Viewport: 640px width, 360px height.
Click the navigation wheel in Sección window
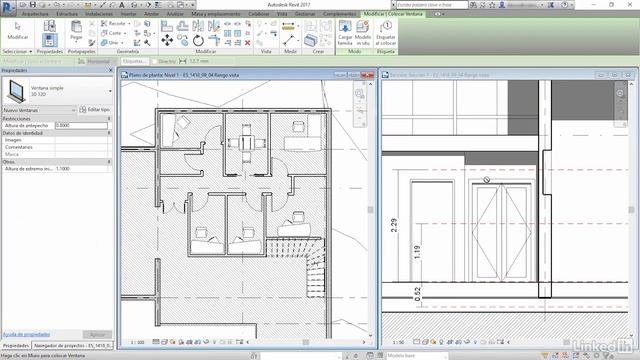click(620, 93)
